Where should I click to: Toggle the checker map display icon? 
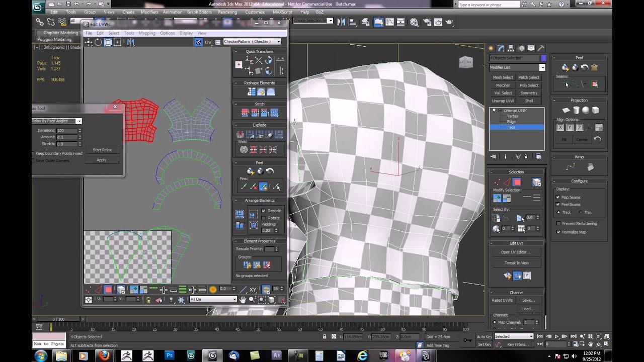[x=199, y=42]
